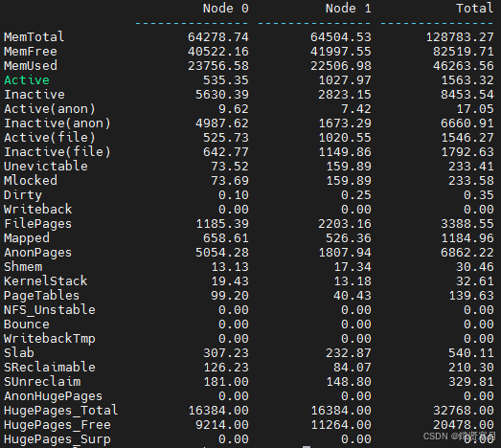Click the WritebackTmp label

tap(50, 339)
